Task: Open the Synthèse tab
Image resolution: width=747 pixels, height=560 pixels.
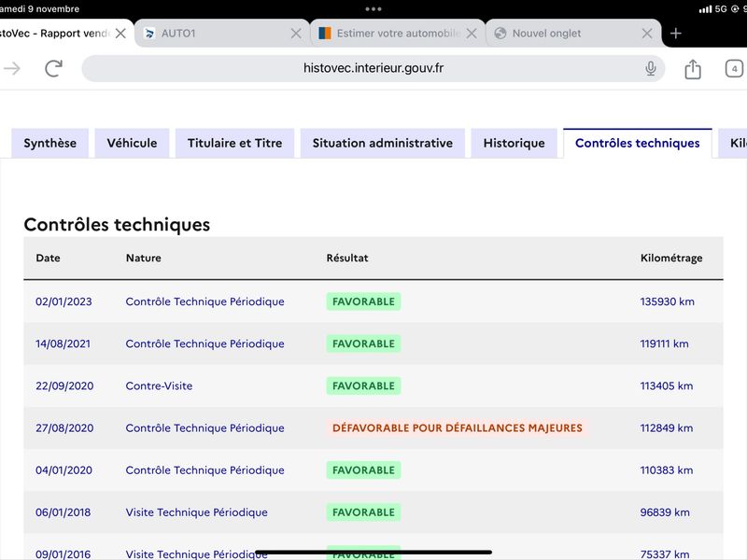Action: (x=50, y=143)
